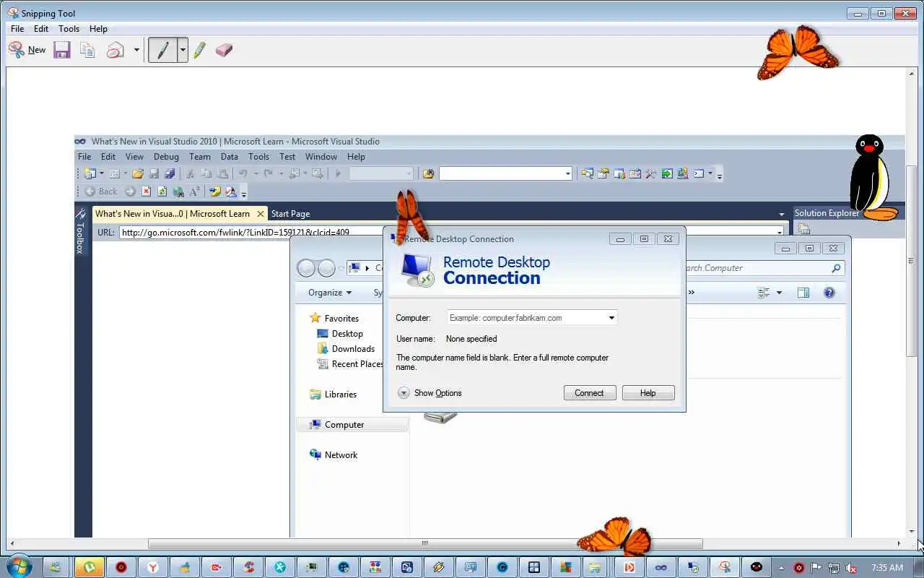Start a New snip in Snipping Tool
This screenshot has width=924, height=578.
[27, 50]
